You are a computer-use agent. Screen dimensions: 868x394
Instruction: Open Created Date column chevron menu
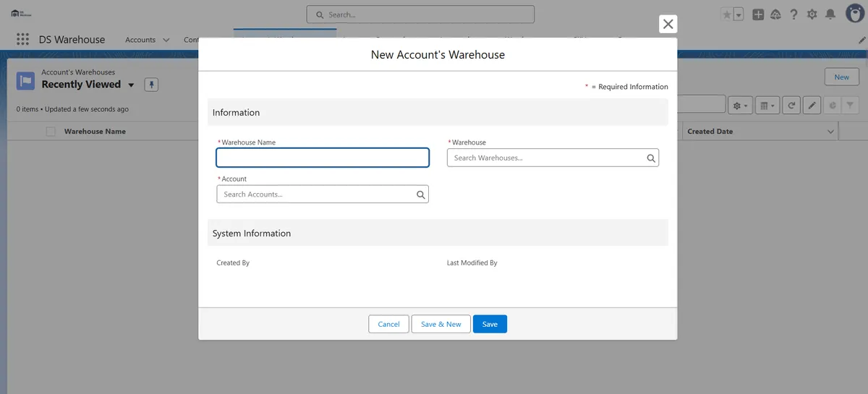point(830,132)
